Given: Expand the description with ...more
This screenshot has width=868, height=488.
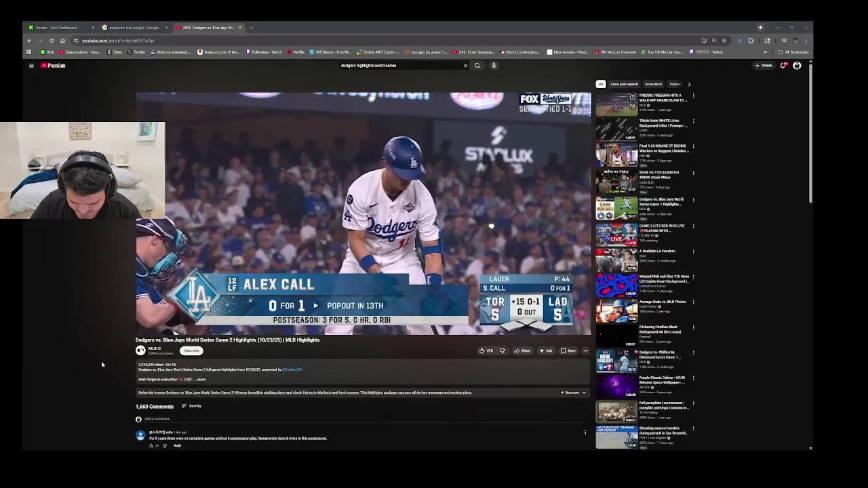Looking at the screenshot, I should click(200, 380).
